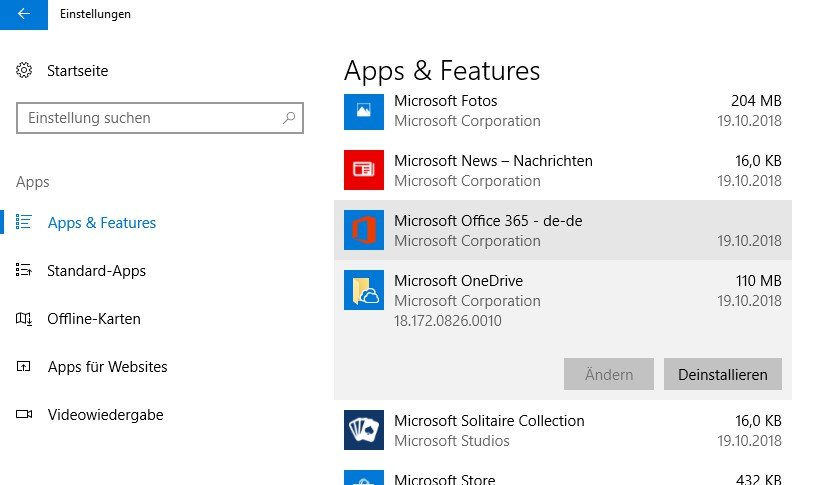Expand the Microsoft Office 365 entry
Screen dimensions: 833x485
[x=560, y=230]
